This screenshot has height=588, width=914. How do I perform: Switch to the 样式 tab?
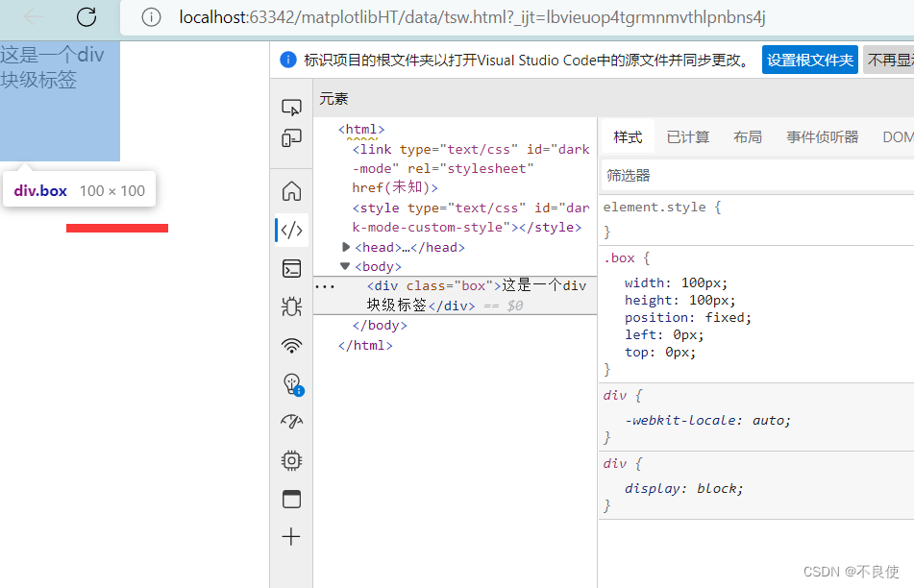click(x=628, y=137)
